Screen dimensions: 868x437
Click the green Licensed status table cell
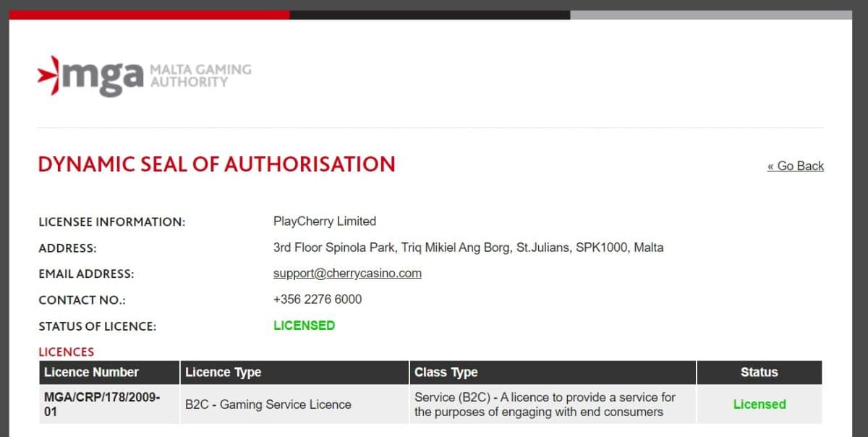click(759, 404)
